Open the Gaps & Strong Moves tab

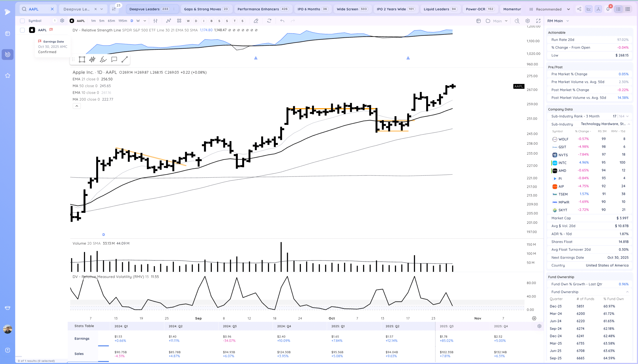(206, 9)
